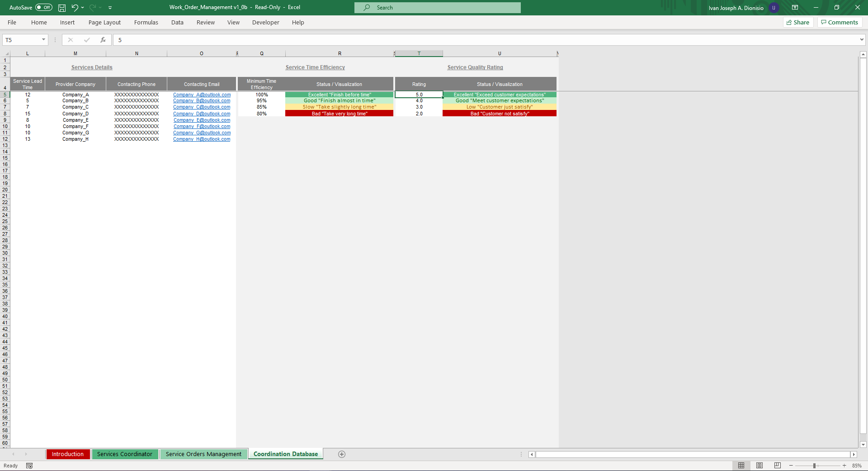Click the Redo arrow icon
The height and width of the screenshot is (471, 868).
click(x=93, y=7)
